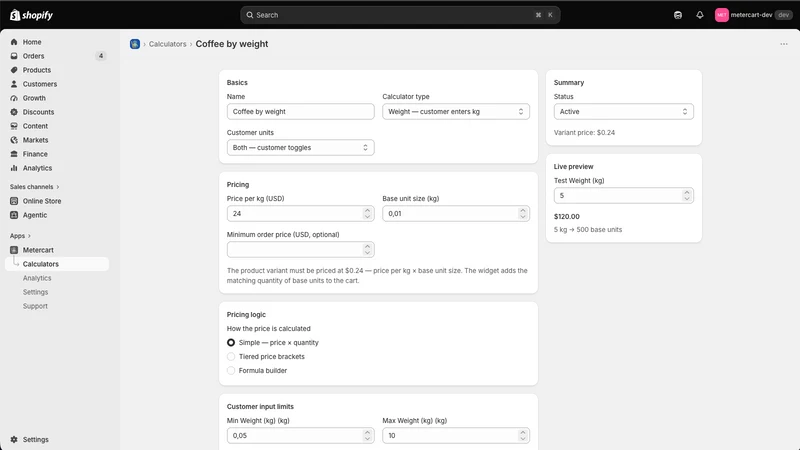Open Calculator type dropdown
This screenshot has height=450, width=800.
point(456,111)
